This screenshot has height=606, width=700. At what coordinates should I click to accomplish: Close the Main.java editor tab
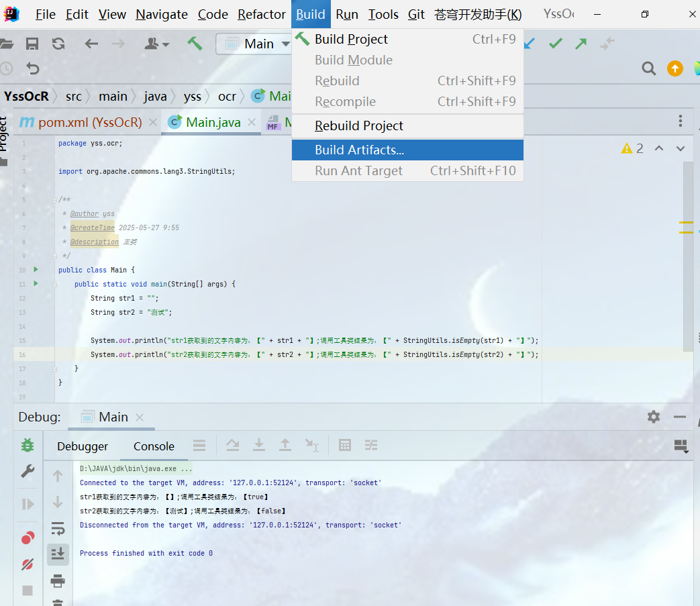pos(252,122)
